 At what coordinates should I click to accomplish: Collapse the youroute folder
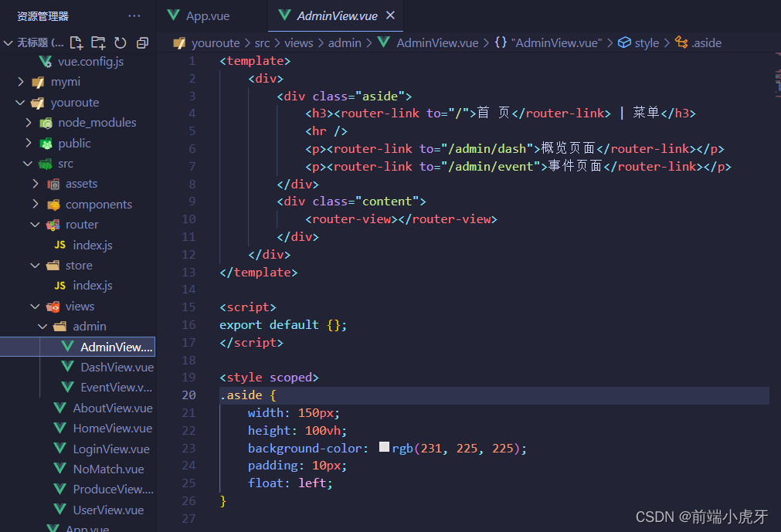pyautogui.click(x=20, y=103)
